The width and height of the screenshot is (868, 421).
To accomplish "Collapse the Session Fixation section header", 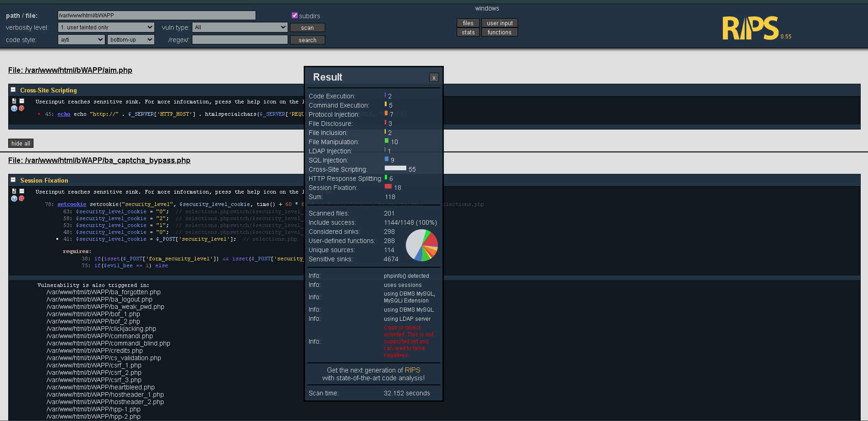I will 13,180.
